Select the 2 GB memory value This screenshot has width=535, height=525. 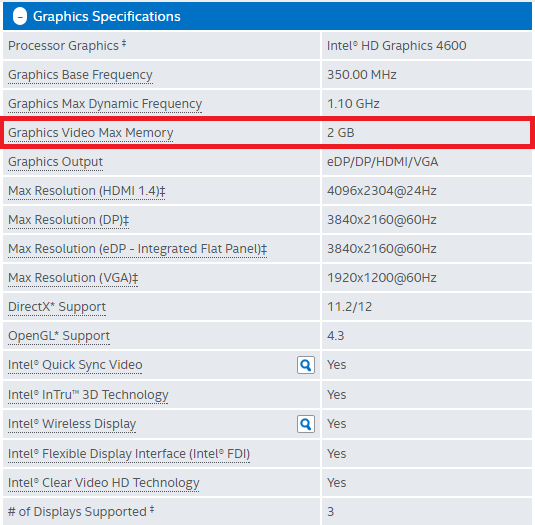(341, 133)
